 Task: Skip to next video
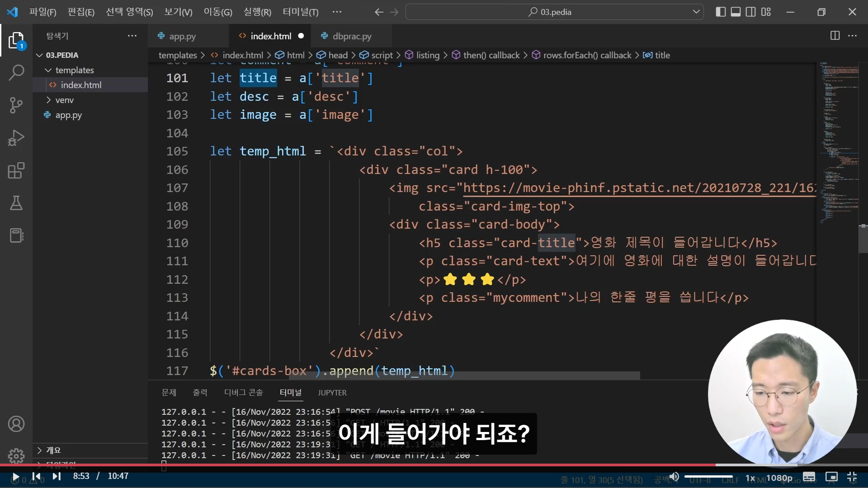tap(57, 477)
